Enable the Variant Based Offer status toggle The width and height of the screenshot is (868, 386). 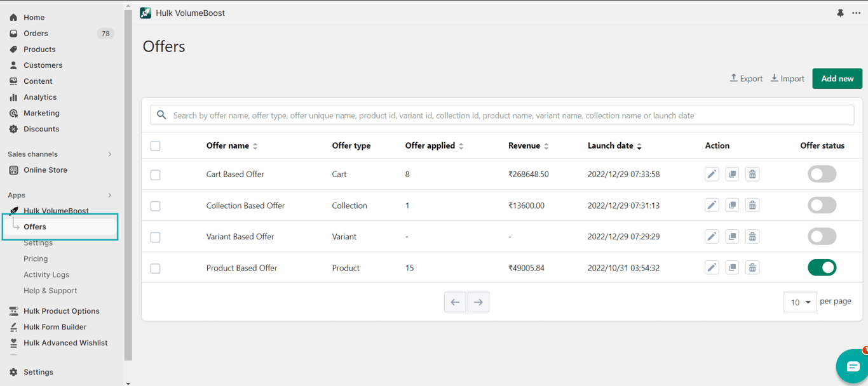822,236
